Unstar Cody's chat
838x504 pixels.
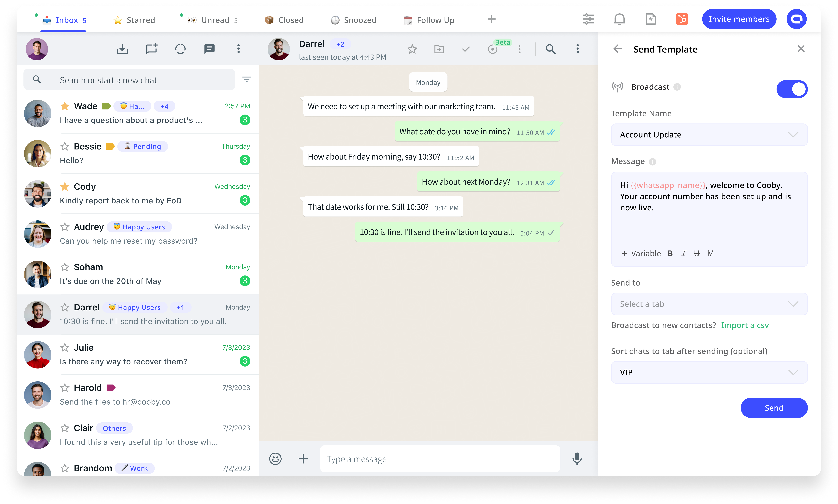[65, 186]
